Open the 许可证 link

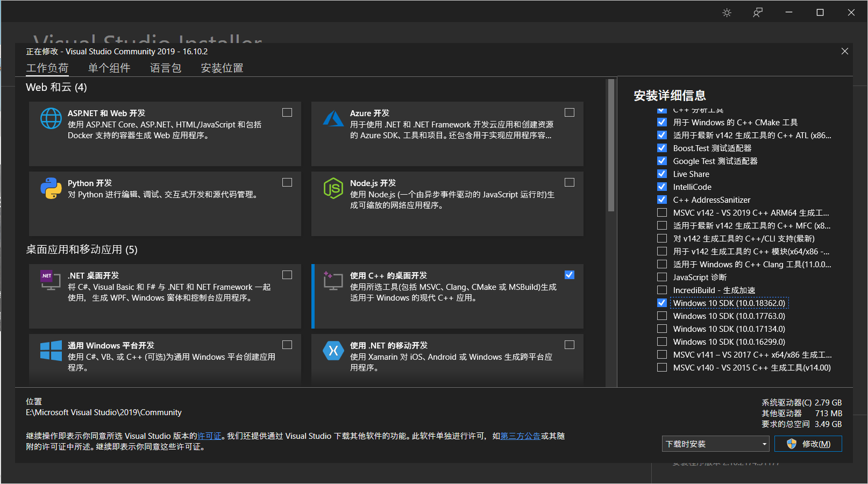coord(209,436)
